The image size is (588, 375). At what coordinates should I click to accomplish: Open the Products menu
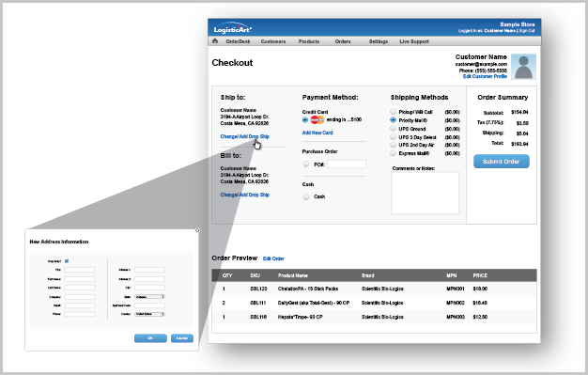[x=309, y=41]
